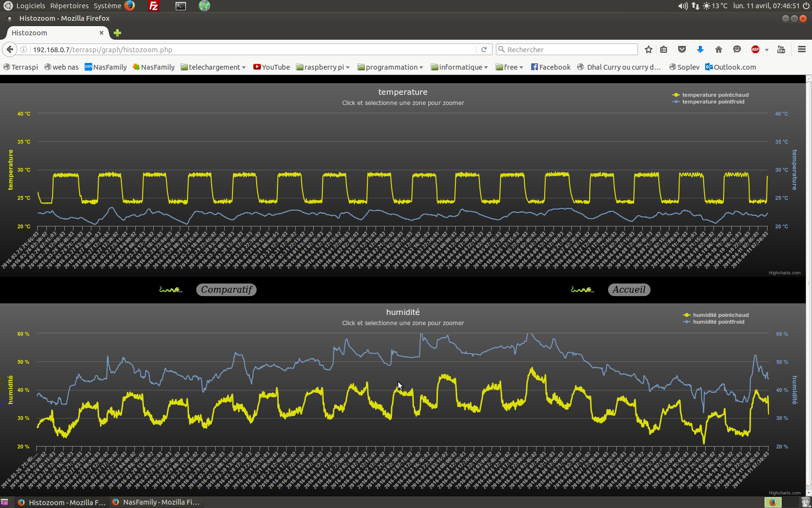Open the Adblock Plus icon
The width and height of the screenshot is (812, 508).
[x=755, y=49]
